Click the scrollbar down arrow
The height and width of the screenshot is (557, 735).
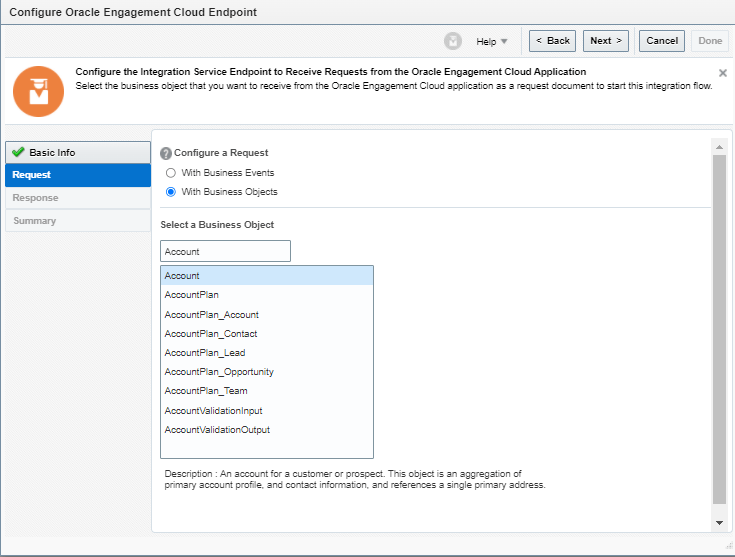718,522
